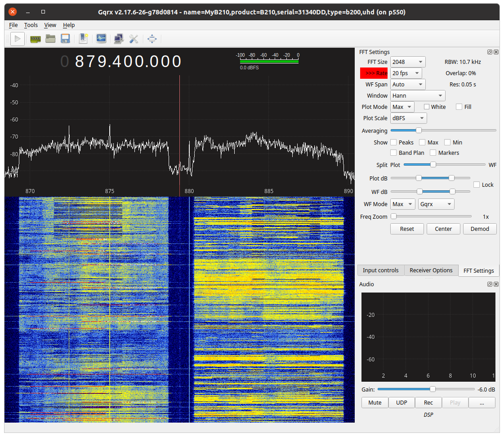Open I/O device configuration (hardware card icon)
This screenshot has width=504, height=437.
click(36, 39)
